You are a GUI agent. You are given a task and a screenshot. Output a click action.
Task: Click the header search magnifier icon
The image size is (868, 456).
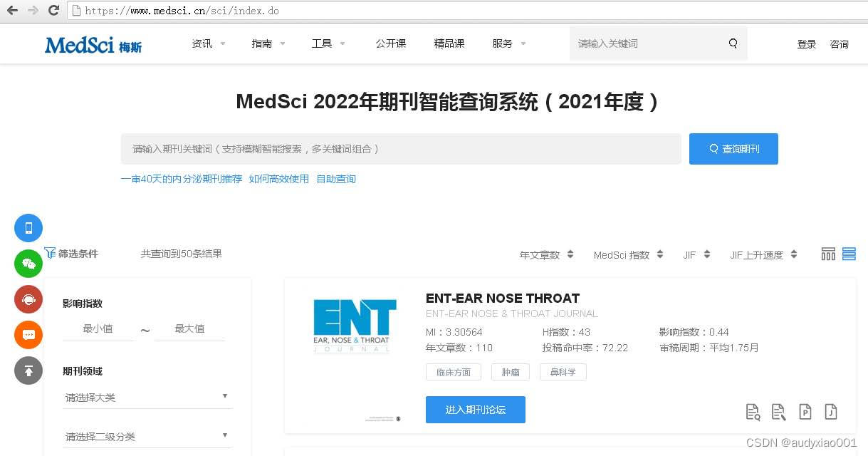[733, 43]
